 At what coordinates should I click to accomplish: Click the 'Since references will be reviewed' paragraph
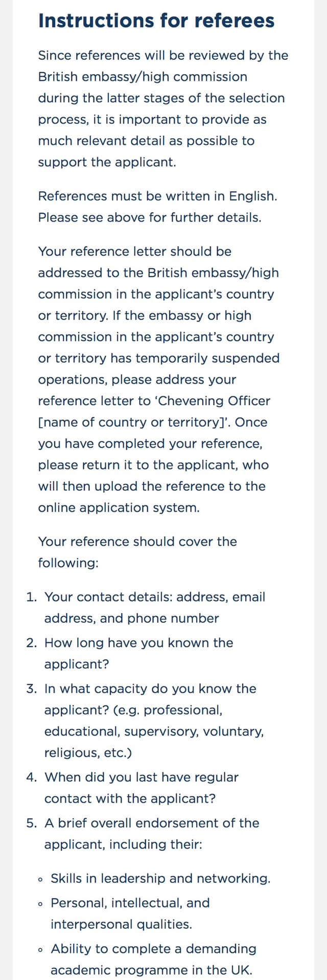point(163,108)
